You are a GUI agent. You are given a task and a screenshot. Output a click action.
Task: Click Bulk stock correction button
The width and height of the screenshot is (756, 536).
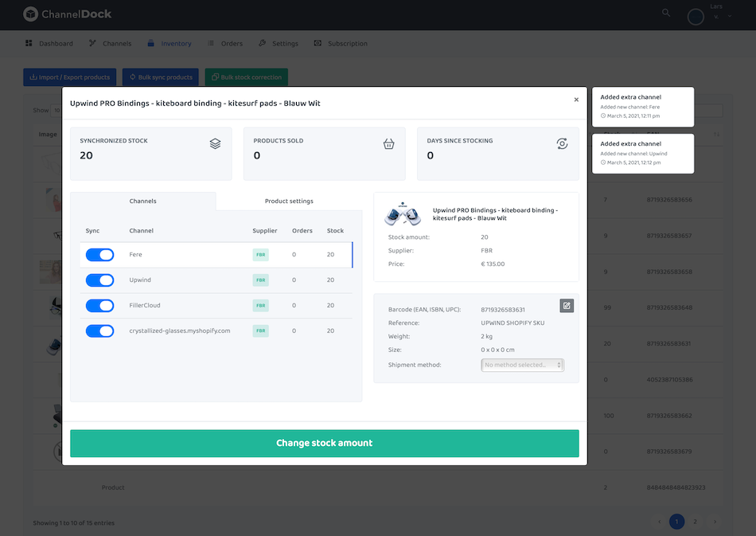pos(247,77)
